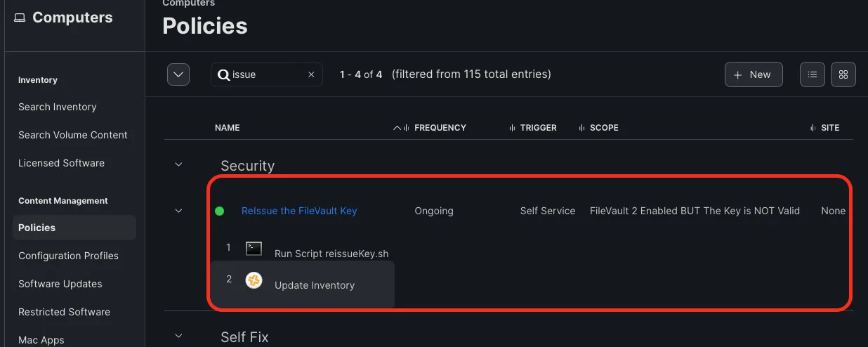The image size is (868, 347).
Task: Click the list view icon
Action: pyautogui.click(x=813, y=74)
